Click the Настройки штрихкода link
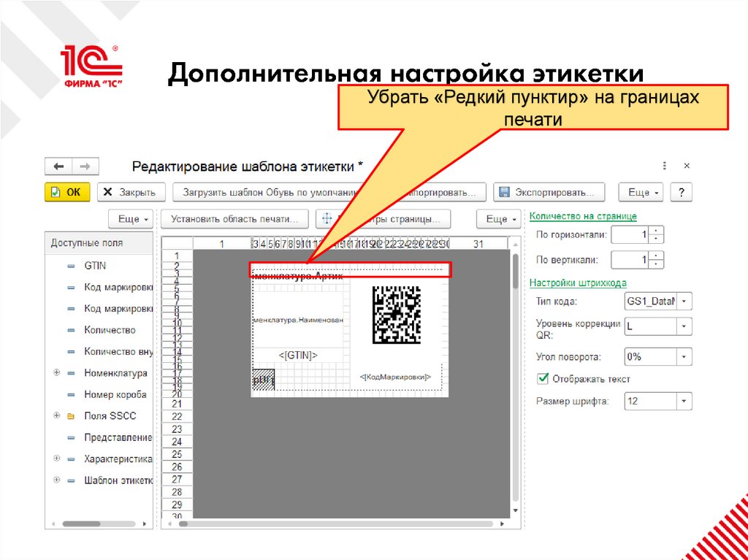 578,283
